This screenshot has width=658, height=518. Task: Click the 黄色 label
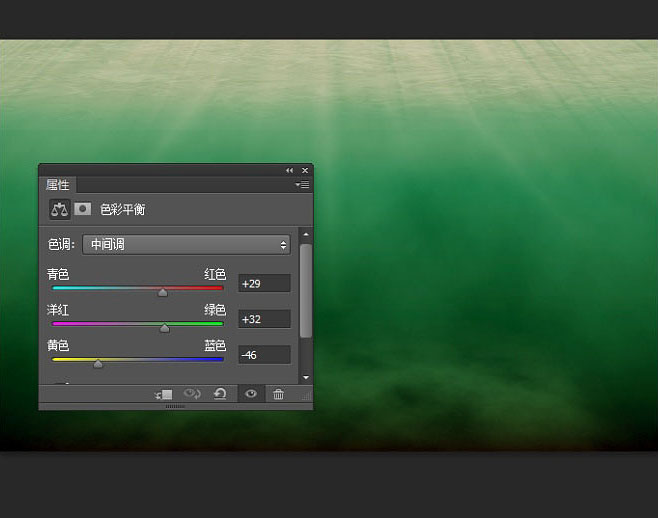tap(58, 345)
